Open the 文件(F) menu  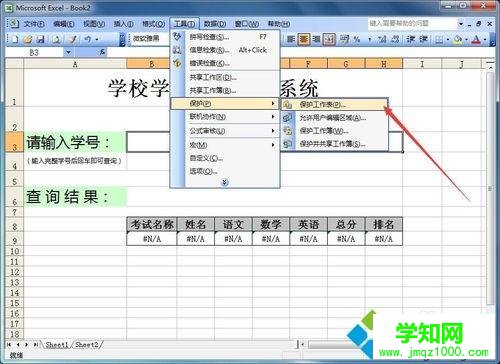click(34, 24)
